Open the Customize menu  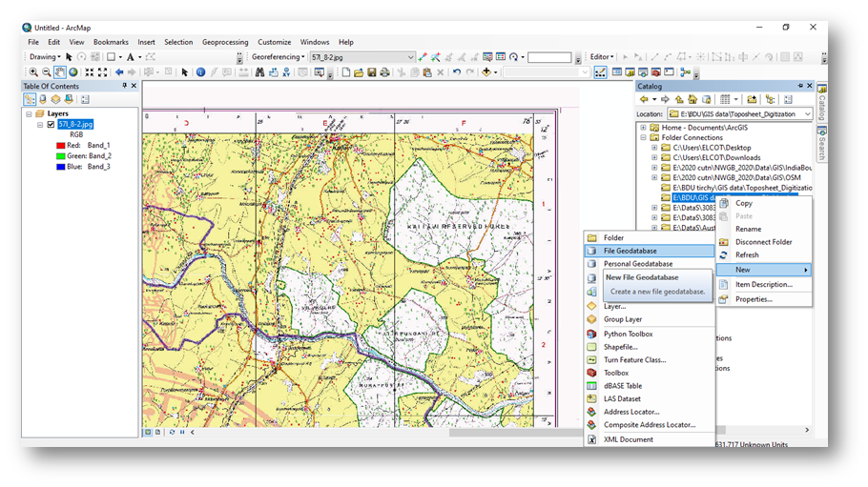274,42
